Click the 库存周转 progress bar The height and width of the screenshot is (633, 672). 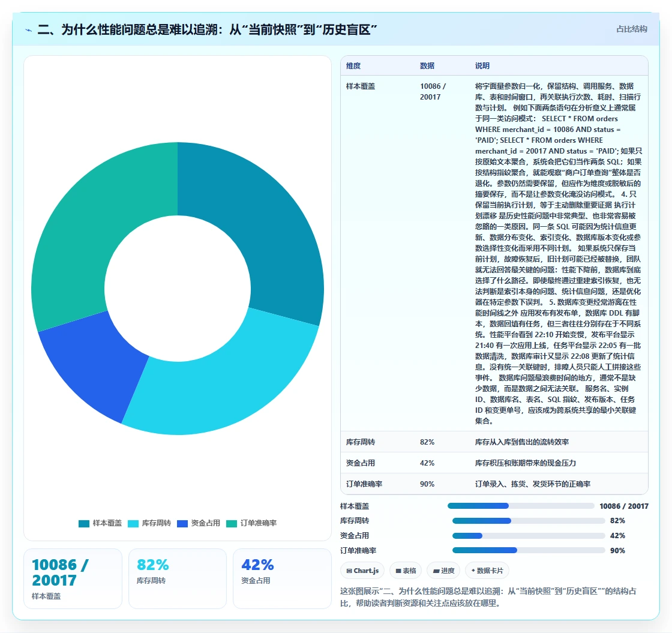[529, 521]
